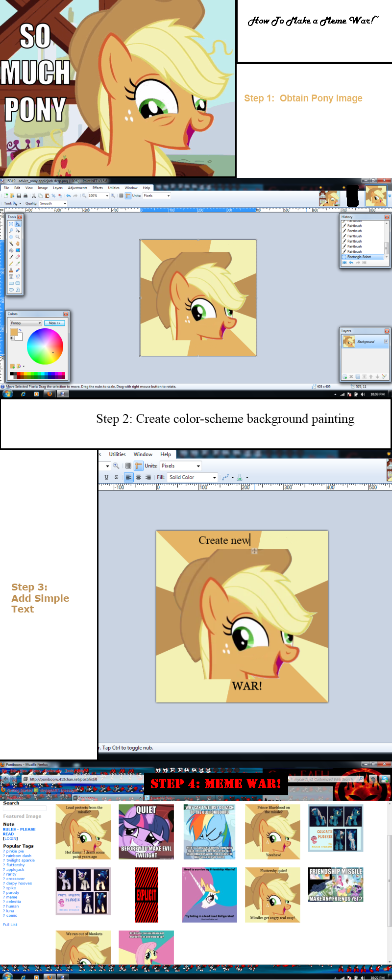Select the Lasso Select tool

tap(11, 230)
